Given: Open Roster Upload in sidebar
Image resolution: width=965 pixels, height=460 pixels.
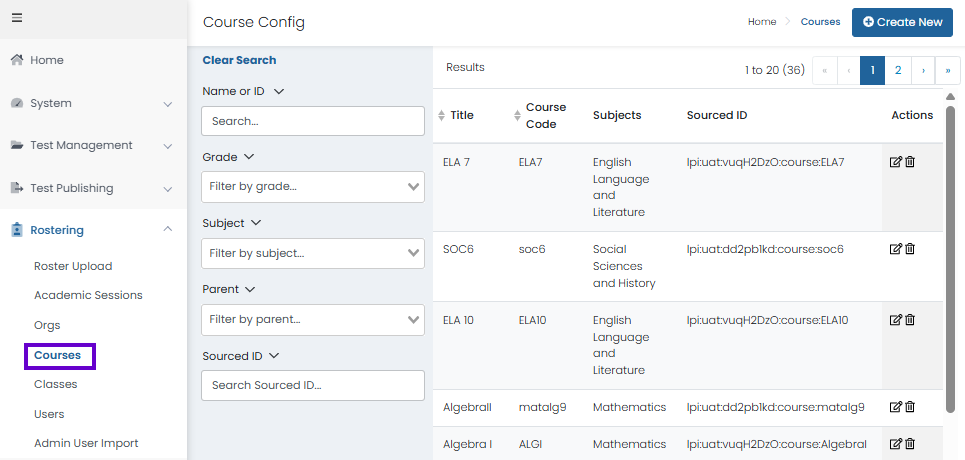Looking at the screenshot, I should [73, 266].
